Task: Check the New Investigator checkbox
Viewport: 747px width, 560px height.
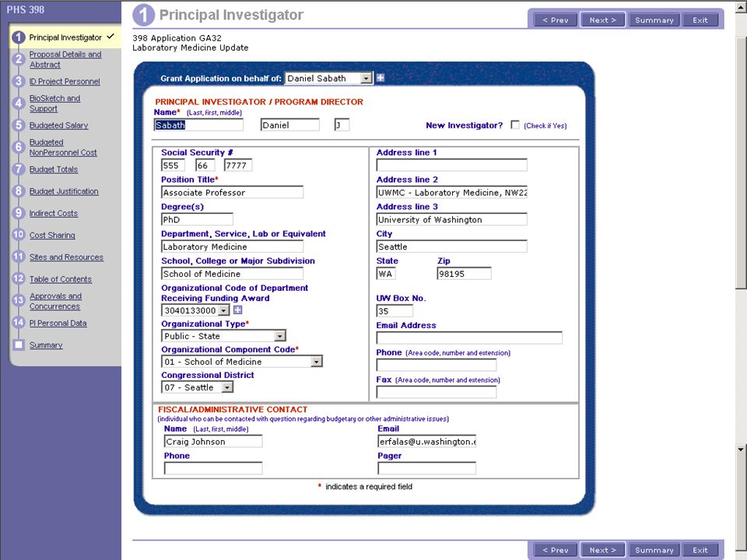Action: [515, 124]
